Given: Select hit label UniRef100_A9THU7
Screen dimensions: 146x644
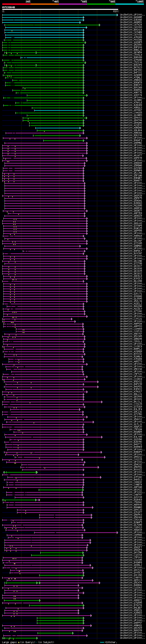Looking at the screenshot, I should pyautogui.click(x=131, y=110).
